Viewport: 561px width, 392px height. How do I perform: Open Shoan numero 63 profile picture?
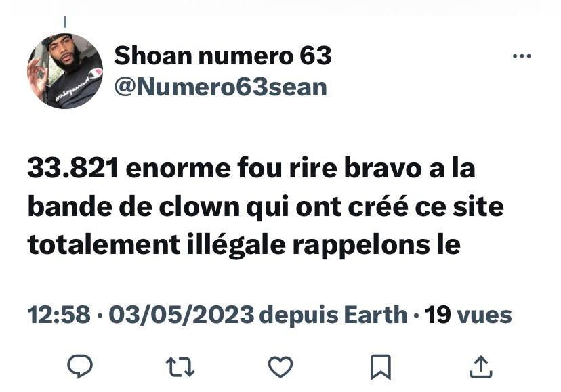tap(65, 71)
